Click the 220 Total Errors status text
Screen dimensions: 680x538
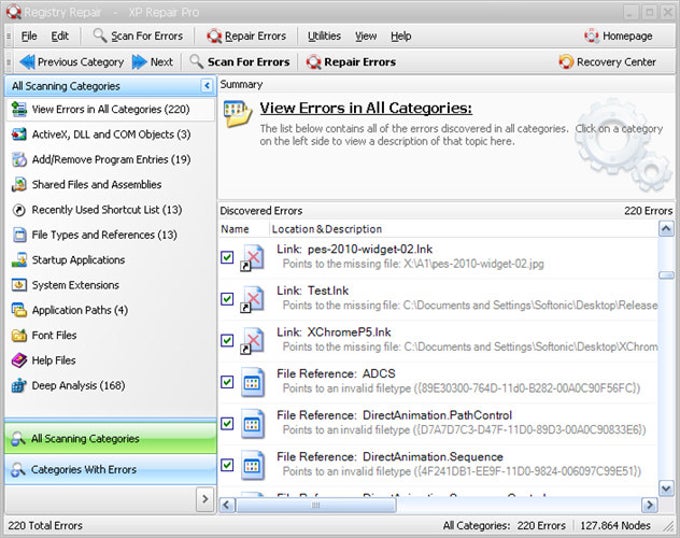(x=45, y=525)
